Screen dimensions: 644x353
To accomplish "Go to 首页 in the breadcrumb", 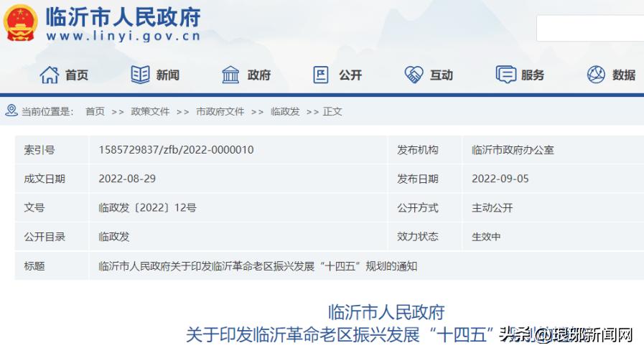I will 95,112.
